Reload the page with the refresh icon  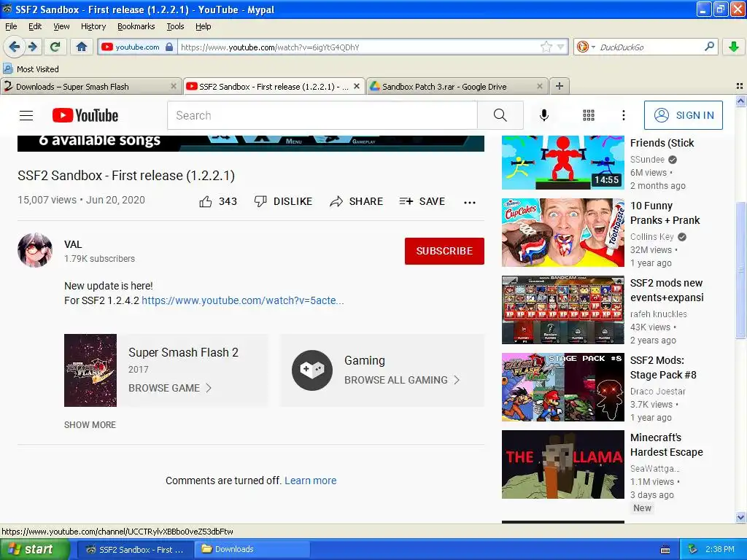[55, 47]
